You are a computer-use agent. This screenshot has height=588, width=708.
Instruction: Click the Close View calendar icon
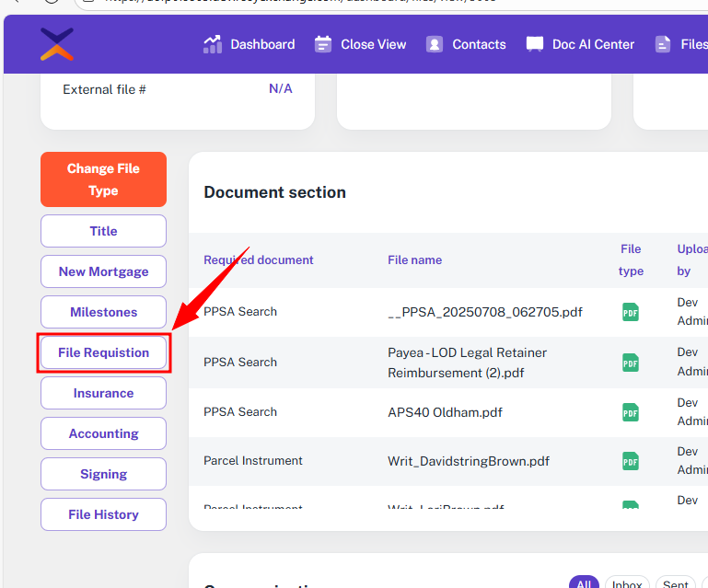(x=323, y=44)
